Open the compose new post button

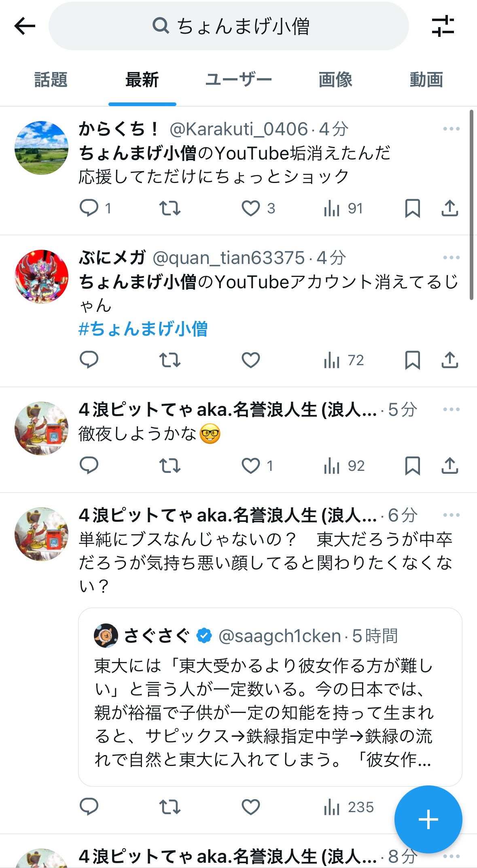coord(428,820)
